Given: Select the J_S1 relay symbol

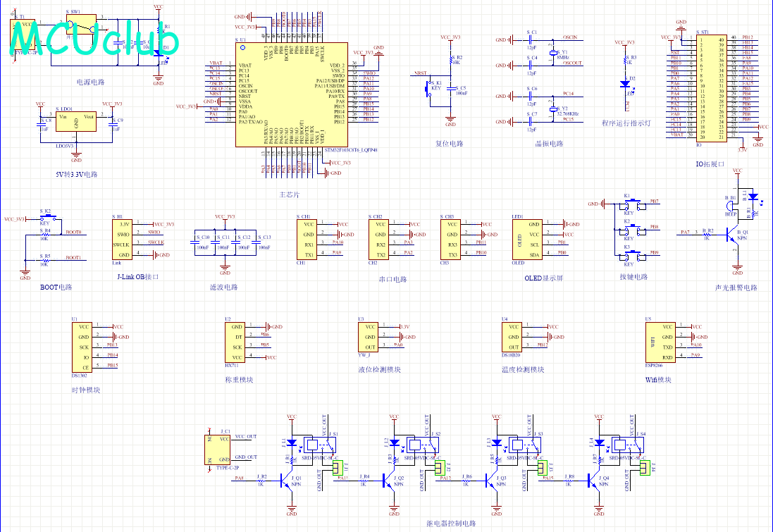Looking at the screenshot, I should [x=320, y=445].
